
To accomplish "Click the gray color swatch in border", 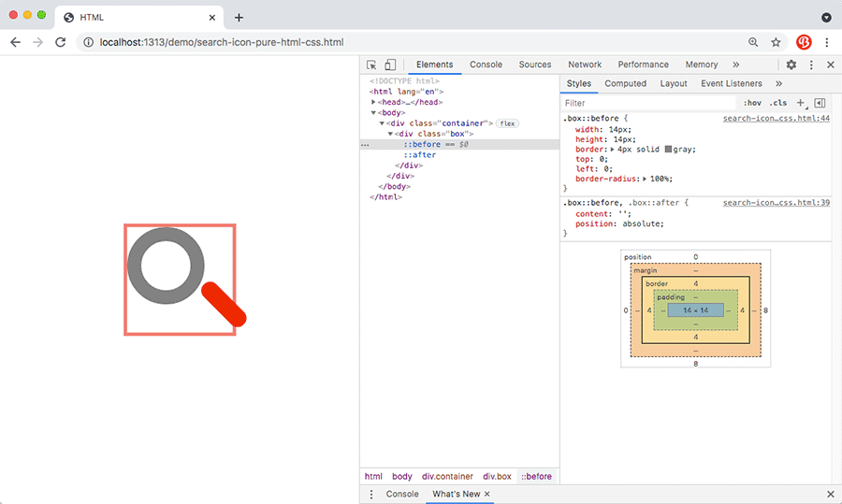I will click(668, 150).
